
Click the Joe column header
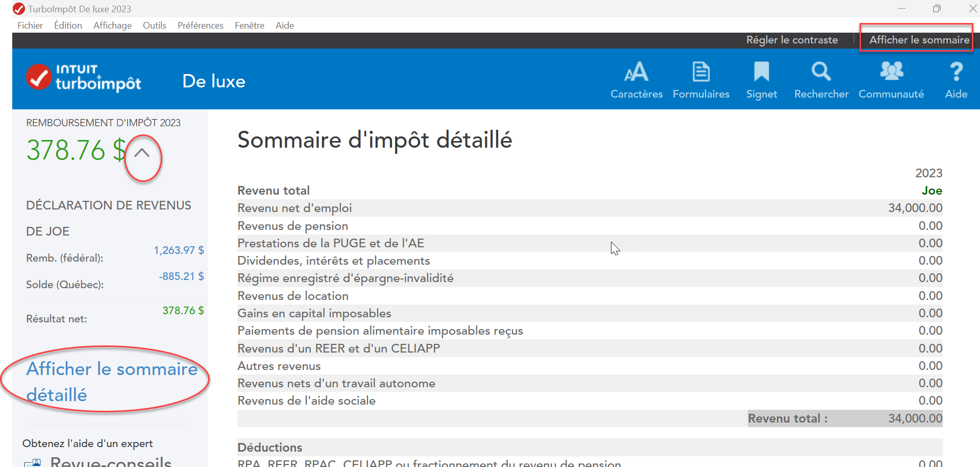point(932,191)
